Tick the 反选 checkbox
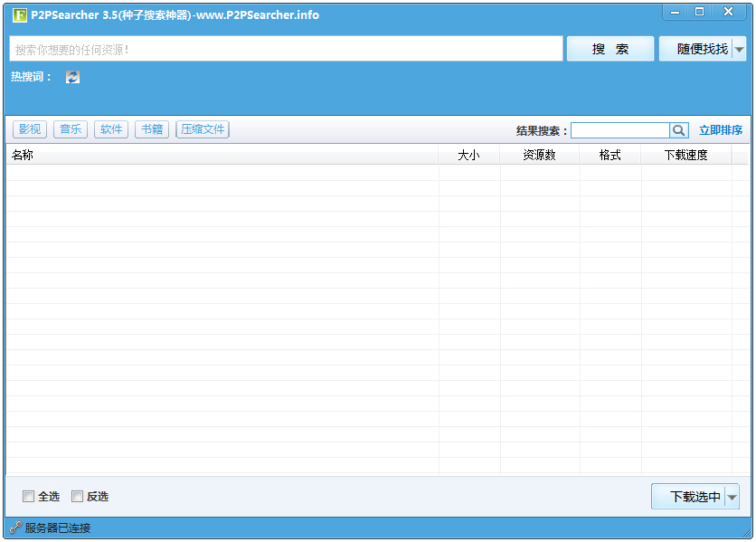Viewport: 756px width, 542px height. (77, 496)
